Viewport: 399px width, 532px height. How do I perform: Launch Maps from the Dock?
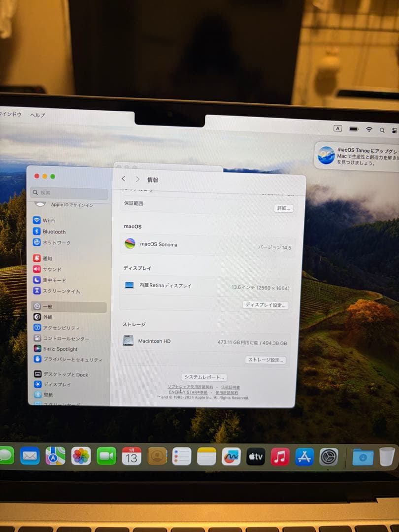[55, 456]
